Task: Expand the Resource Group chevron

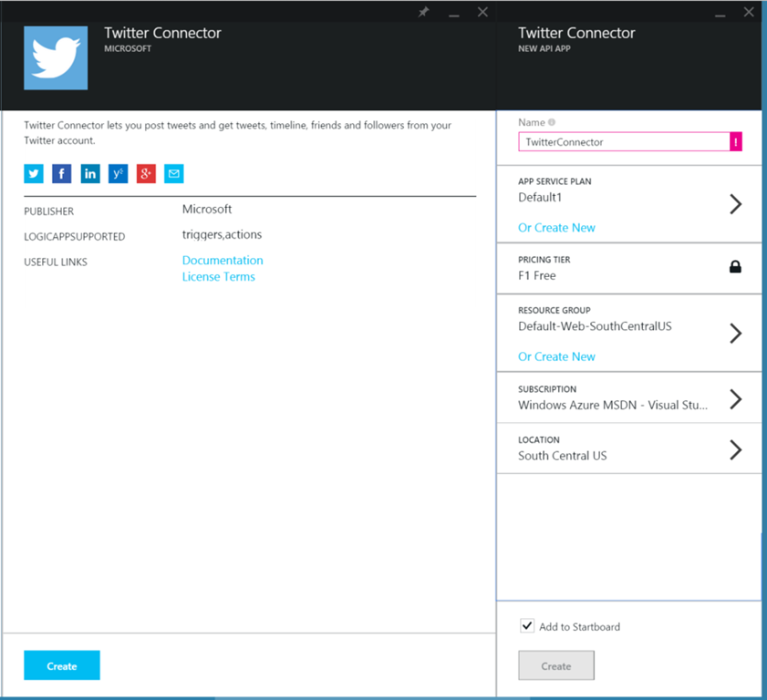Action: click(x=736, y=333)
